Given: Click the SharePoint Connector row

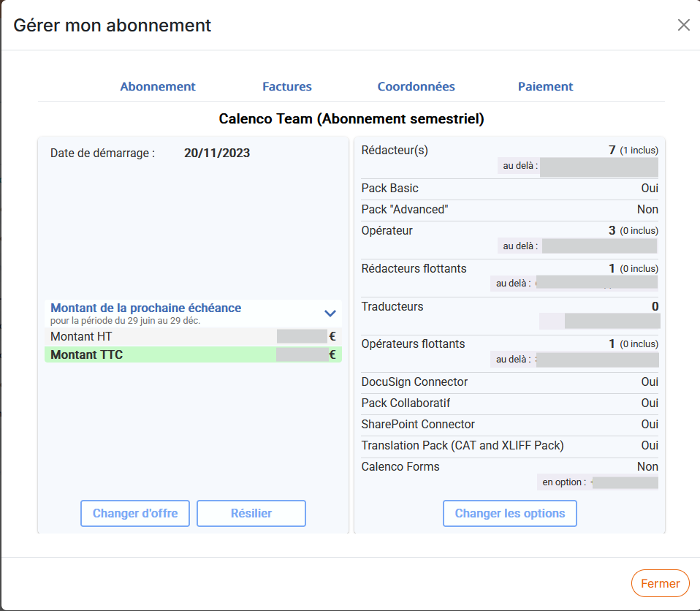Looking at the screenshot, I should [x=510, y=425].
